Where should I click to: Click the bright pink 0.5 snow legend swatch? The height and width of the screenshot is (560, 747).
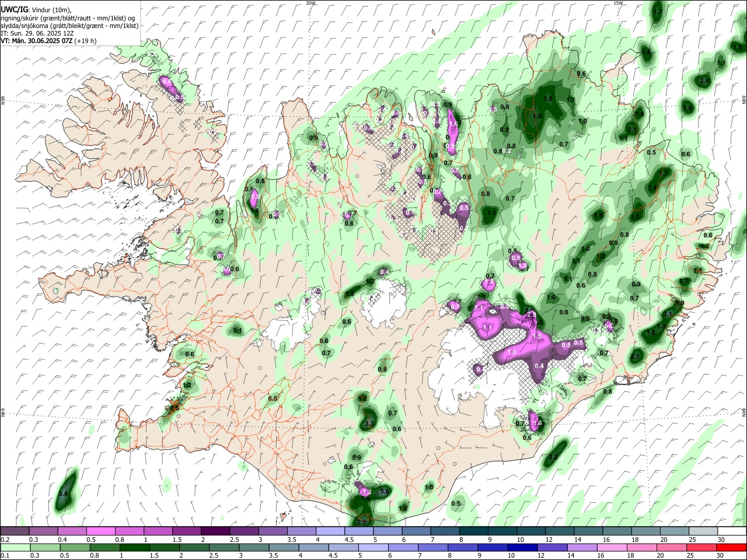[x=100, y=531]
